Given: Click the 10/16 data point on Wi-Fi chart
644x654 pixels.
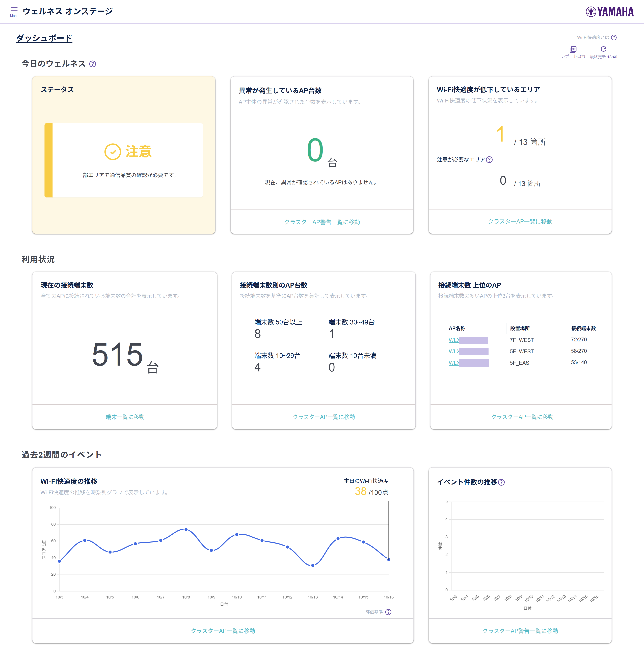Looking at the screenshot, I should click(389, 560).
